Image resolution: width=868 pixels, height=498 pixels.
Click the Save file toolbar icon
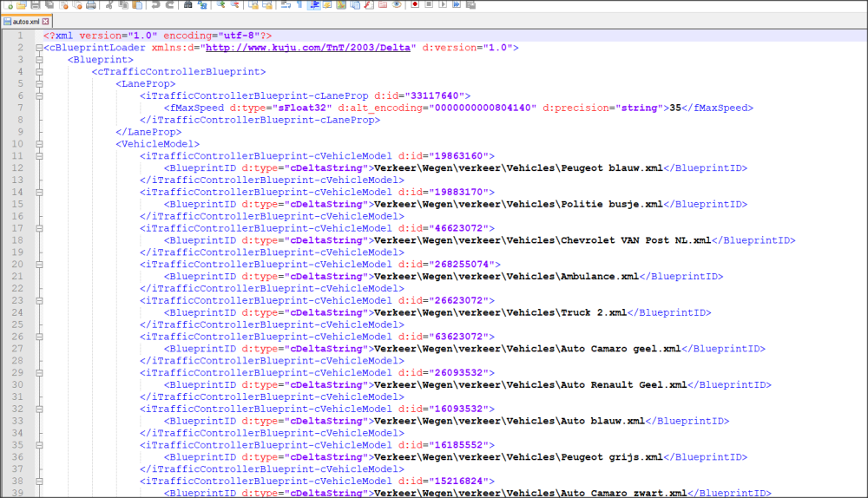(36, 5)
